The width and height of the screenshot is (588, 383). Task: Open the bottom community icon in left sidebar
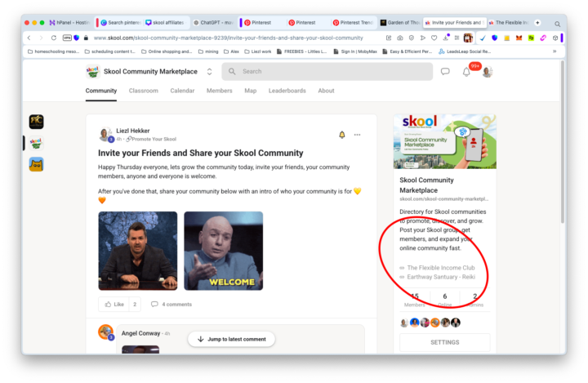(x=36, y=164)
